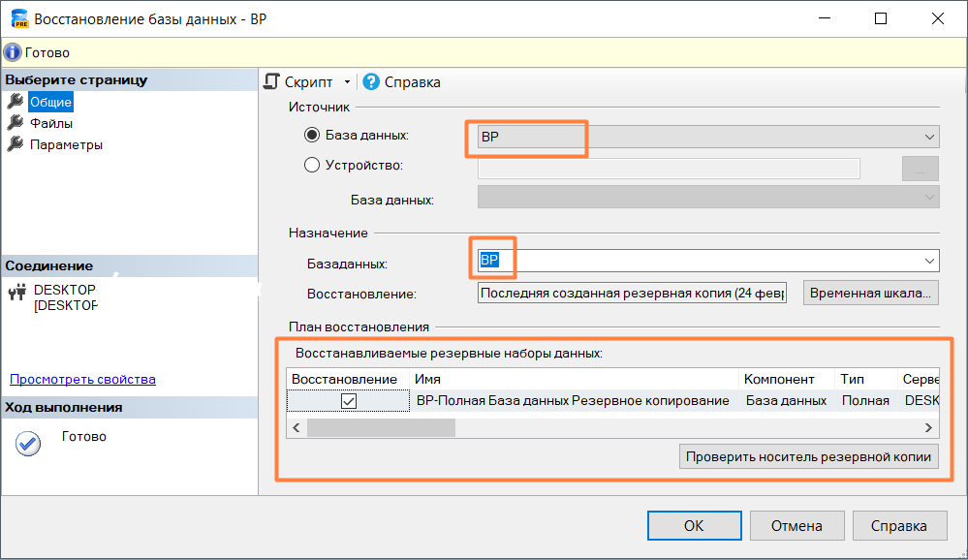Click the Отмена button
This screenshot has height=560, width=968.
click(796, 525)
